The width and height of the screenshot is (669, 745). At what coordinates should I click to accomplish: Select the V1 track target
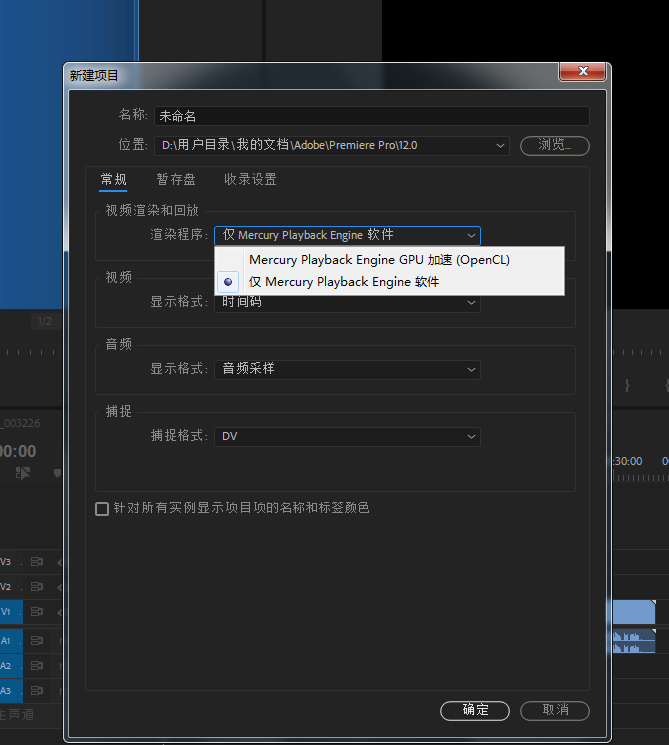[x=11, y=612]
